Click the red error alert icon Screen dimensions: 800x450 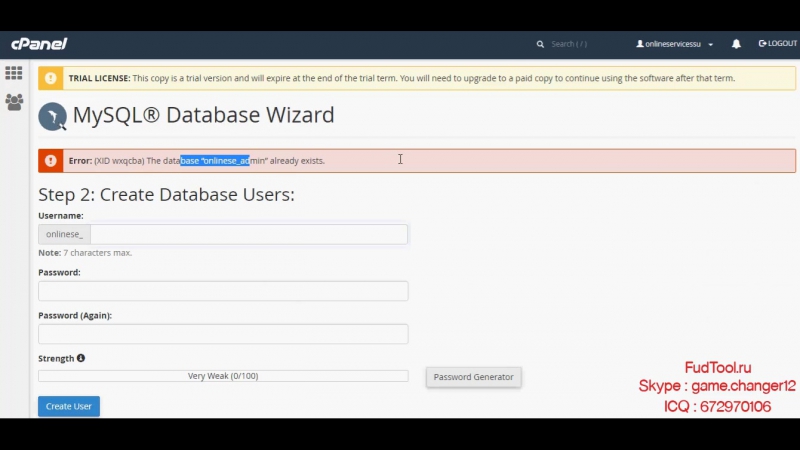pyautogui.click(x=51, y=161)
